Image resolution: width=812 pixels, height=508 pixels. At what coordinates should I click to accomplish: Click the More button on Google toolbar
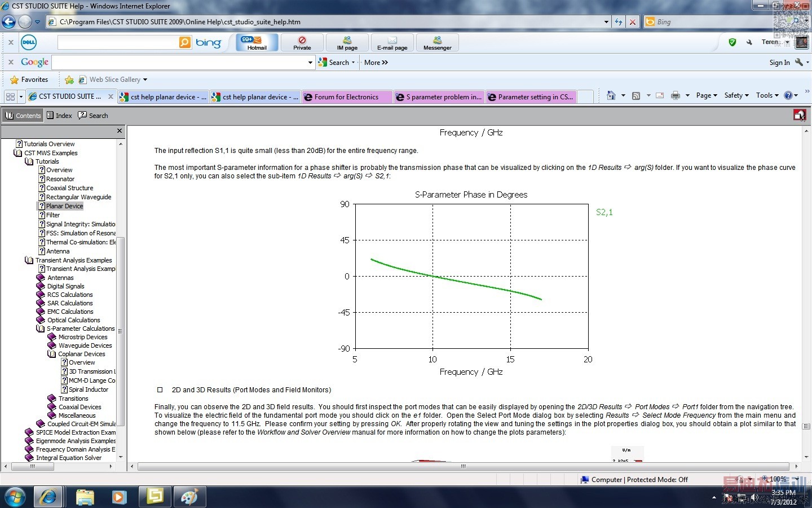[x=376, y=63]
